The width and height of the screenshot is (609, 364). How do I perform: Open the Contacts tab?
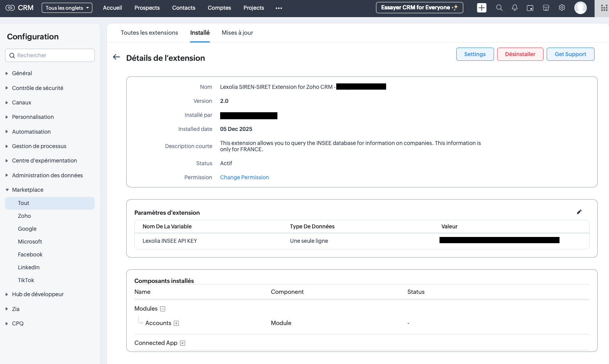(x=184, y=8)
